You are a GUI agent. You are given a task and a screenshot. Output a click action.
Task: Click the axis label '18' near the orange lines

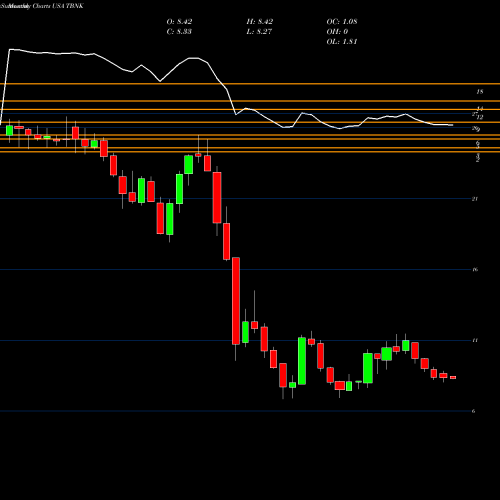click(x=479, y=92)
